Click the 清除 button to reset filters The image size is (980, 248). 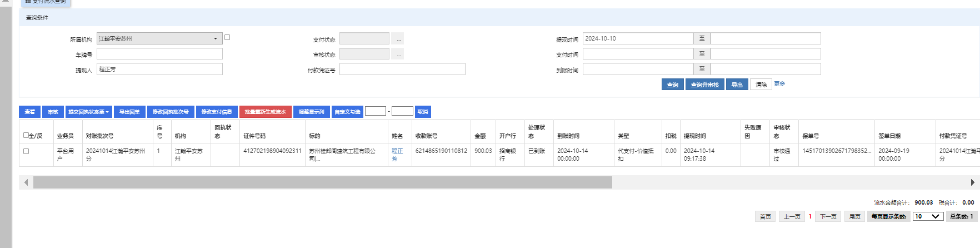click(761, 85)
